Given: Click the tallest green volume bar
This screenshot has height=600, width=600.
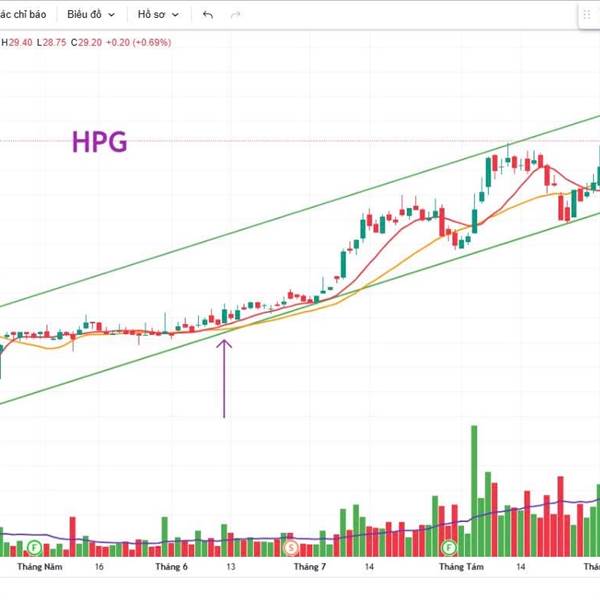Looking at the screenshot, I should coord(474,491).
